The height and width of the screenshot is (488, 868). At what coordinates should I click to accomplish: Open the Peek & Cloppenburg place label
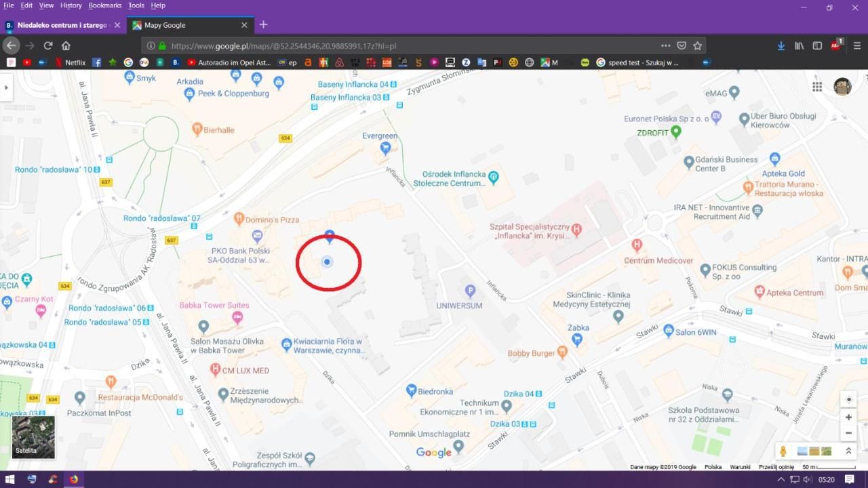pyautogui.click(x=233, y=94)
